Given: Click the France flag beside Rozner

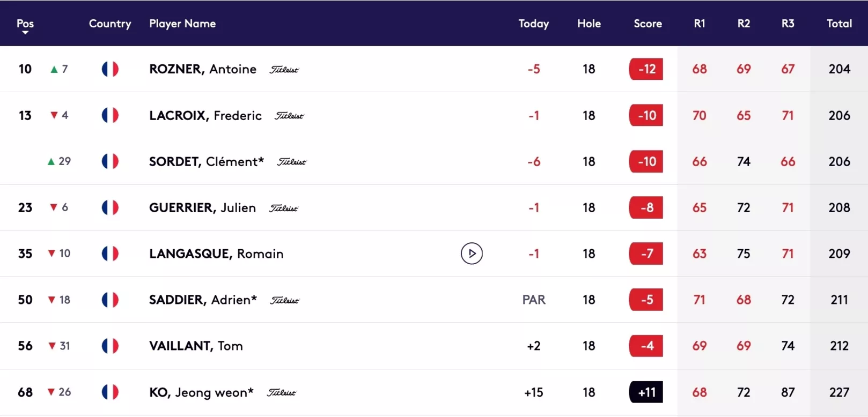Looking at the screenshot, I should point(110,69).
